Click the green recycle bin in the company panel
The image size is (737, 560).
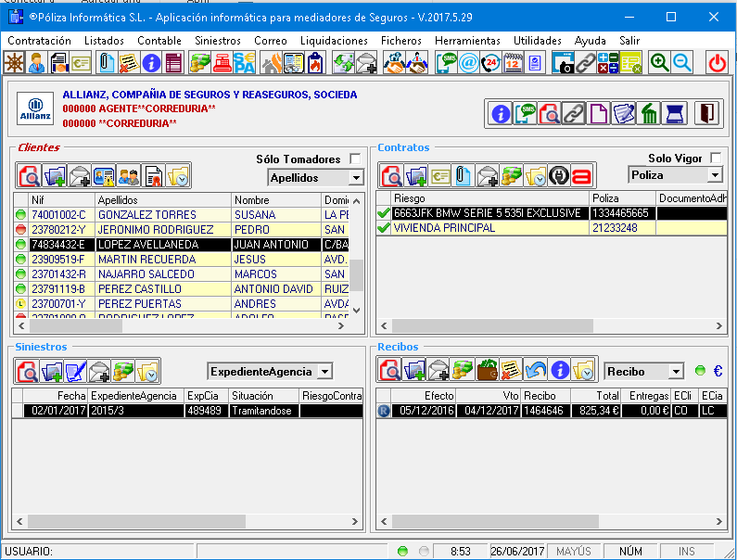pyautogui.click(x=649, y=113)
